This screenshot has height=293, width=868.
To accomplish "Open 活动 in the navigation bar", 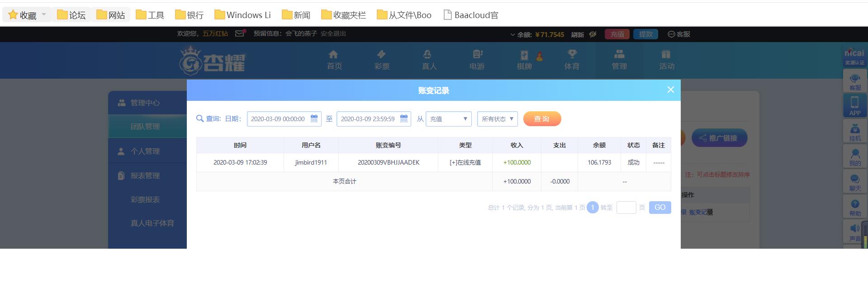I will (667, 60).
